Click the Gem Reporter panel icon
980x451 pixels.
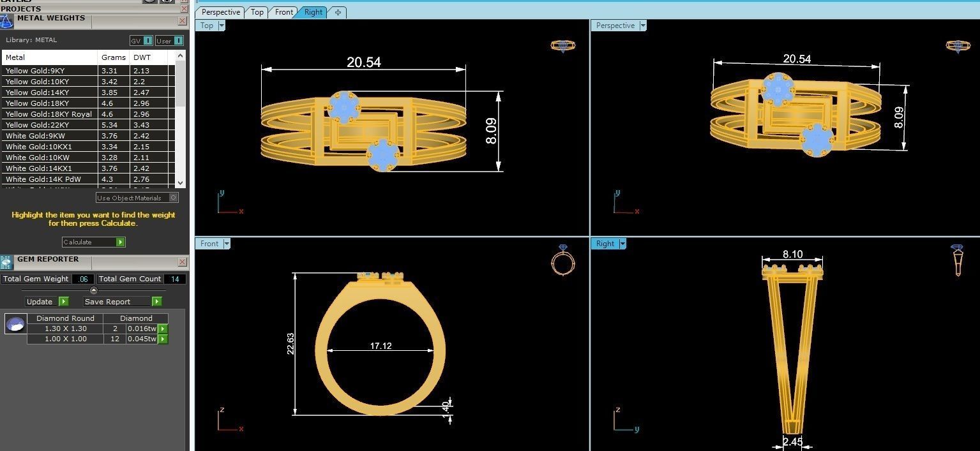pos(6,262)
